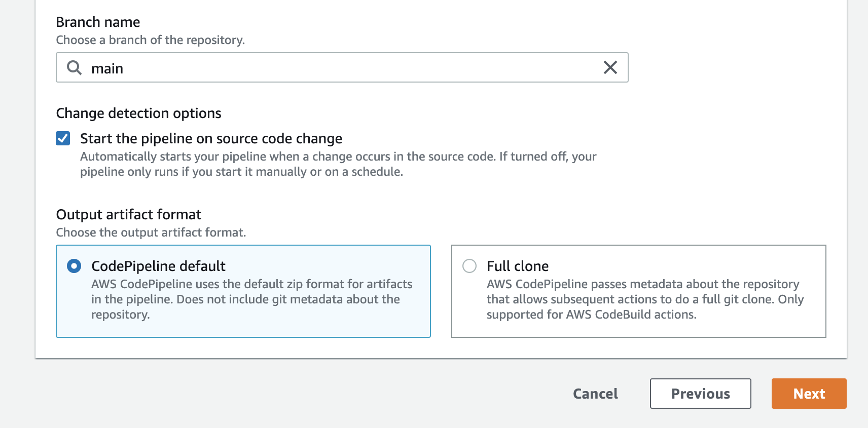This screenshot has height=428, width=868.
Task: Go back using the Previous button
Action: (700, 394)
